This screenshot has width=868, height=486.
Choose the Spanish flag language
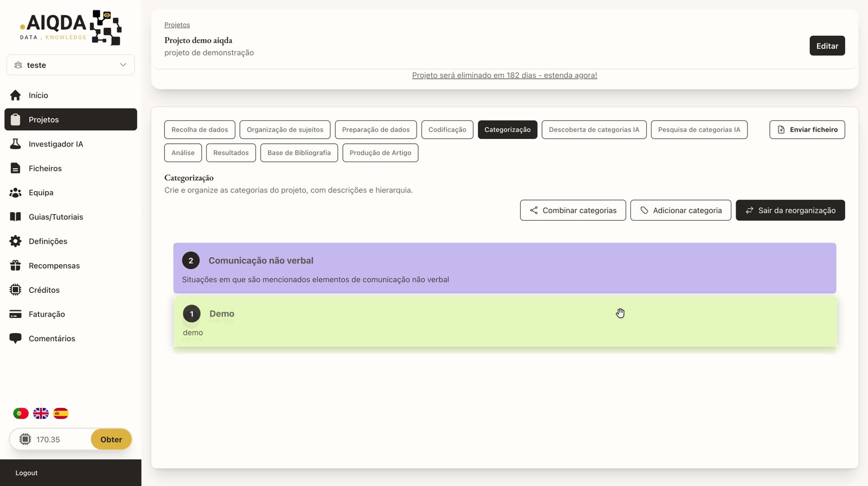click(x=61, y=413)
